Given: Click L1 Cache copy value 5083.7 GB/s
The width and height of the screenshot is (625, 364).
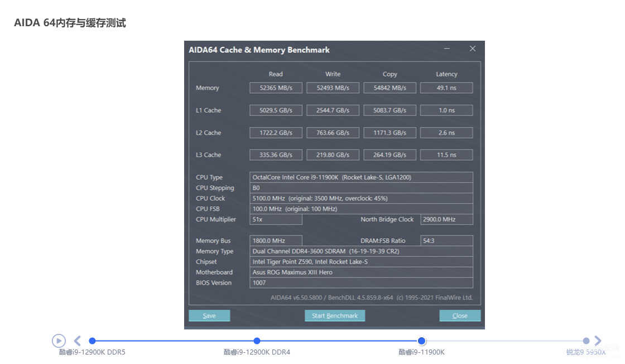Looking at the screenshot, I should [x=390, y=110].
